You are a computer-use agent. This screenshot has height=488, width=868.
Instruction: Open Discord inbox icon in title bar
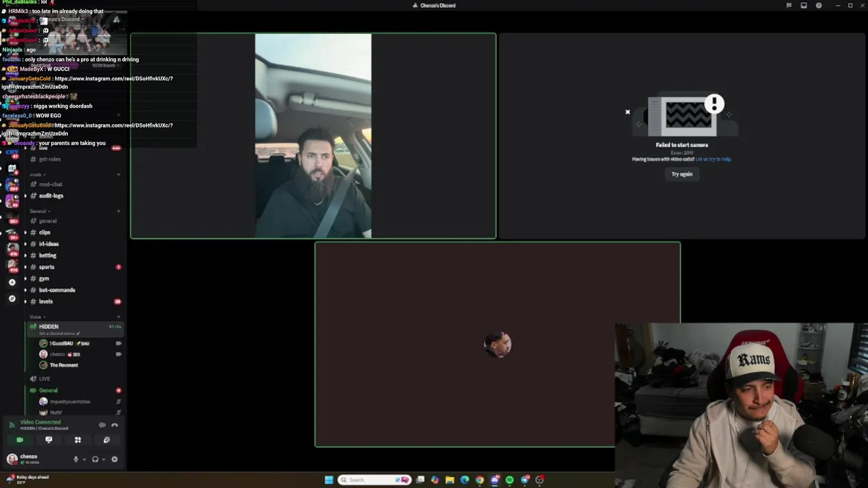(x=804, y=5)
